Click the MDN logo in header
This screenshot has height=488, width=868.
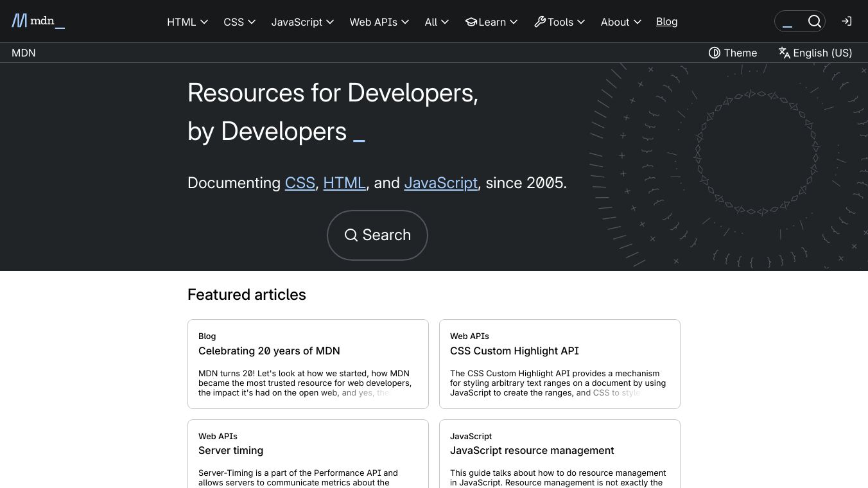(38, 21)
